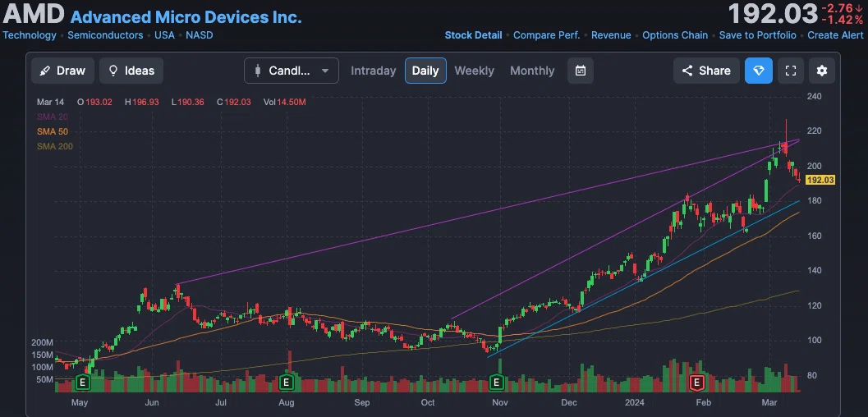Click the Vol 14.50M readout

(284, 103)
